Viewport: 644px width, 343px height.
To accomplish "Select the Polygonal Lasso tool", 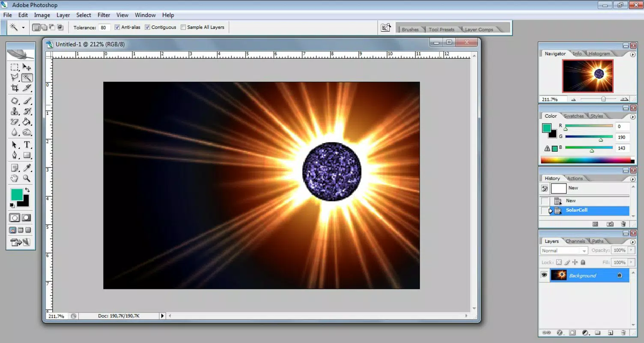I will pos(15,78).
